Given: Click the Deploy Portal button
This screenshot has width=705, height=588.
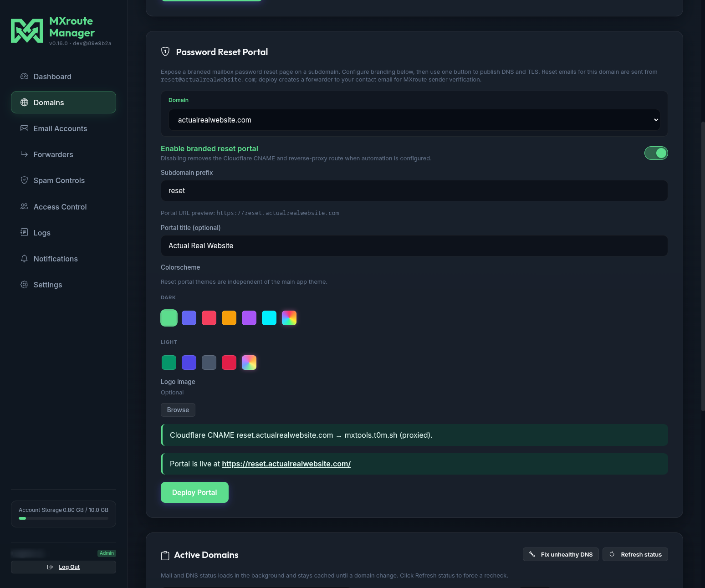Looking at the screenshot, I should point(194,492).
